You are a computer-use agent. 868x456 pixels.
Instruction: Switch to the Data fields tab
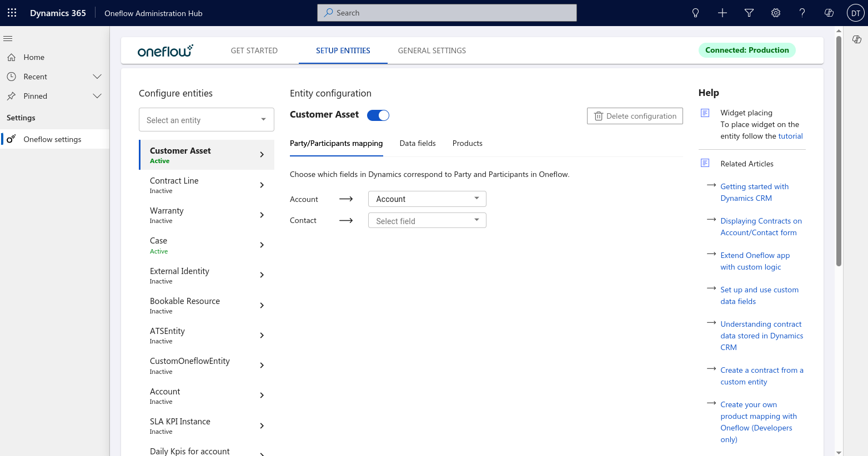pyautogui.click(x=418, y=143)
